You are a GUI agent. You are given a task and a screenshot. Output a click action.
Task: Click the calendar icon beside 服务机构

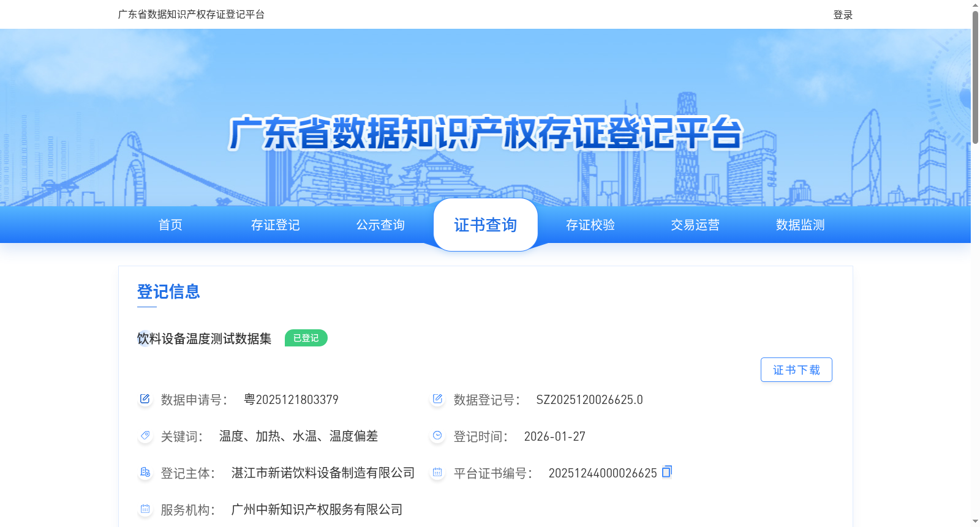coord(145,509)
